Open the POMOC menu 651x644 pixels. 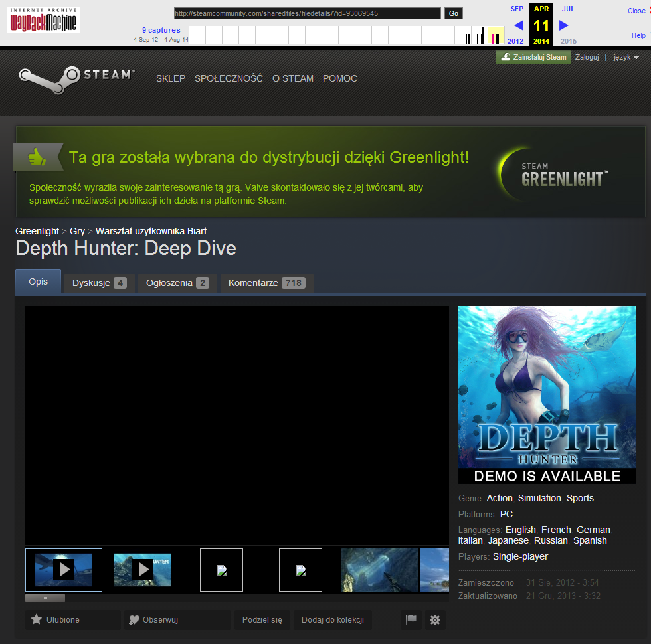340,78
